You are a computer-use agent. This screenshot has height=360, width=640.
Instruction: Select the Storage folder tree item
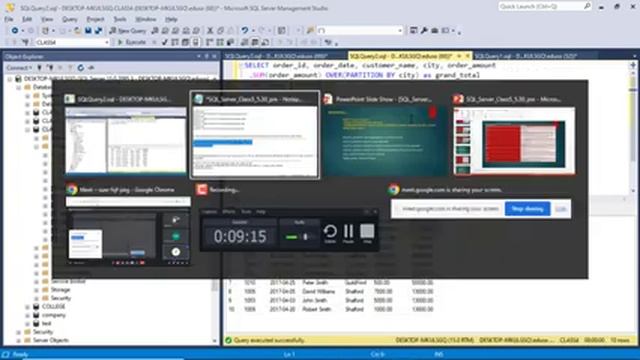pyautogui.click(x=60, y=290)
